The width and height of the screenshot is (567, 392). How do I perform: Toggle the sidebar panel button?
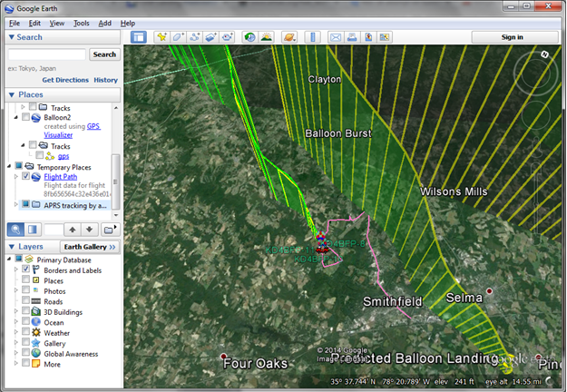click(x=139, y=37)
